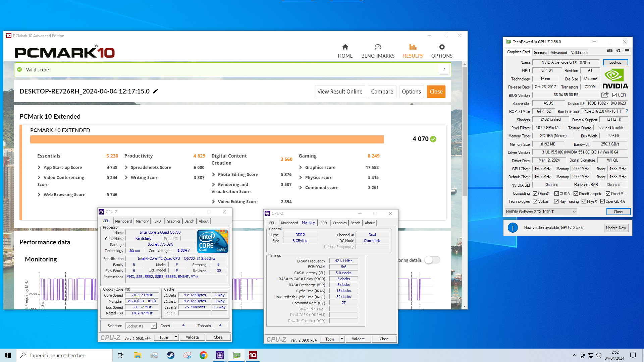Switch to PCMark 10 taskbar icon
The image size is (644, 362).
(x=253, y=355)
